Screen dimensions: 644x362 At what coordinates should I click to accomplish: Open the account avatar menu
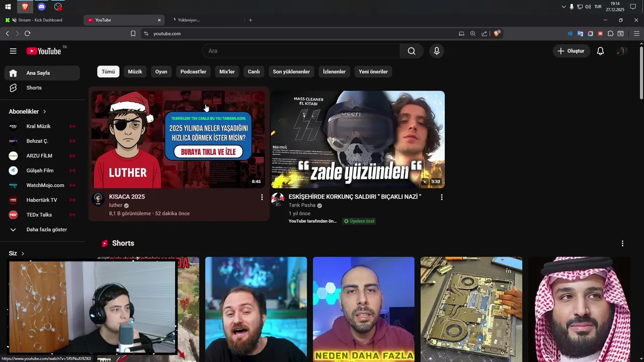[622, 51]
